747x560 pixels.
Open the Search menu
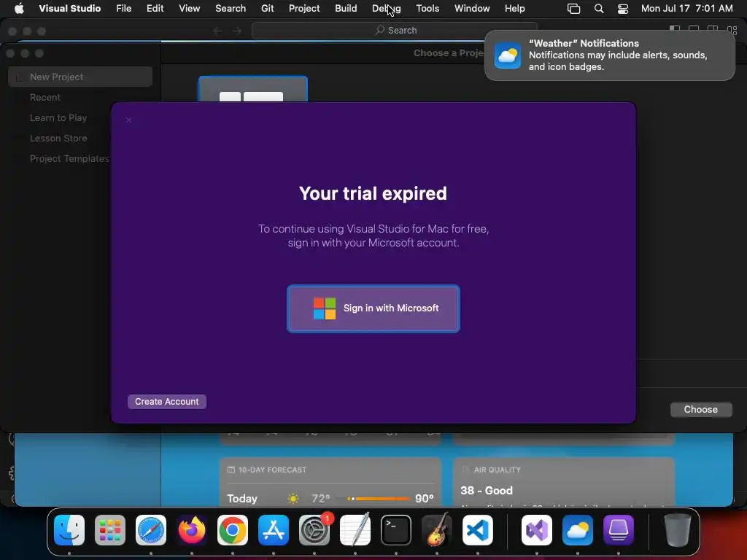click(231, 9)
